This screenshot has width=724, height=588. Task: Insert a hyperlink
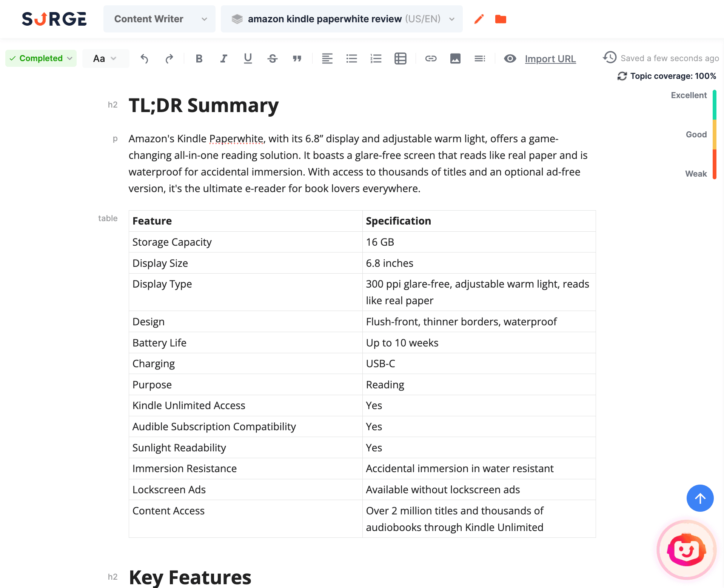click(431, 58)
